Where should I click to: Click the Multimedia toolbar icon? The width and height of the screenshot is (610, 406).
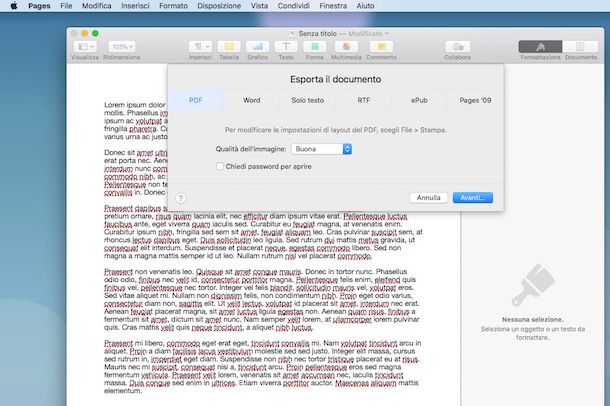pos(346,47)
